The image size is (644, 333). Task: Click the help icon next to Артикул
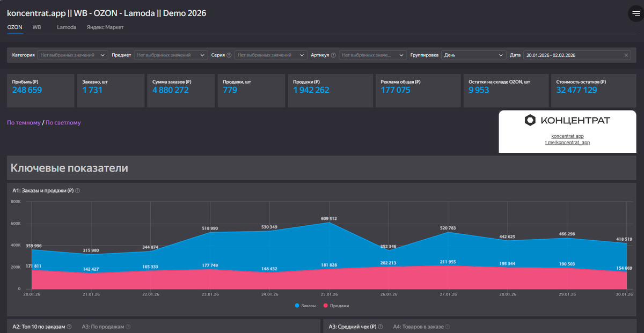pyautogui.click(x=333, y=55)
